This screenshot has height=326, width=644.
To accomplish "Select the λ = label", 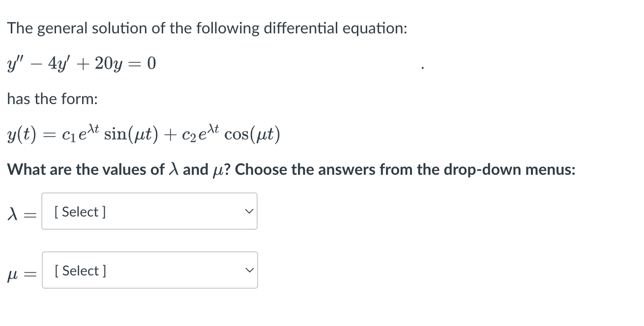I will (22, 213).
